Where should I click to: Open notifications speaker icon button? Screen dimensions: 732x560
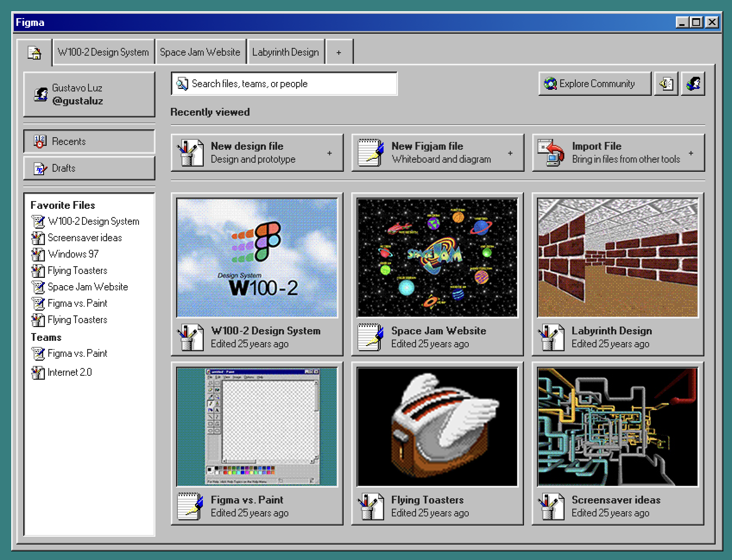(666, 84)
